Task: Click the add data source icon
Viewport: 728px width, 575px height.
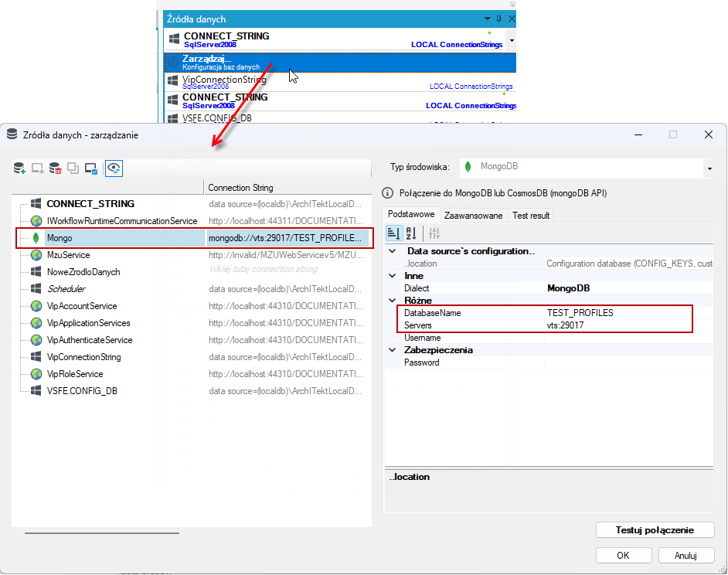Action: coord(19,168)
